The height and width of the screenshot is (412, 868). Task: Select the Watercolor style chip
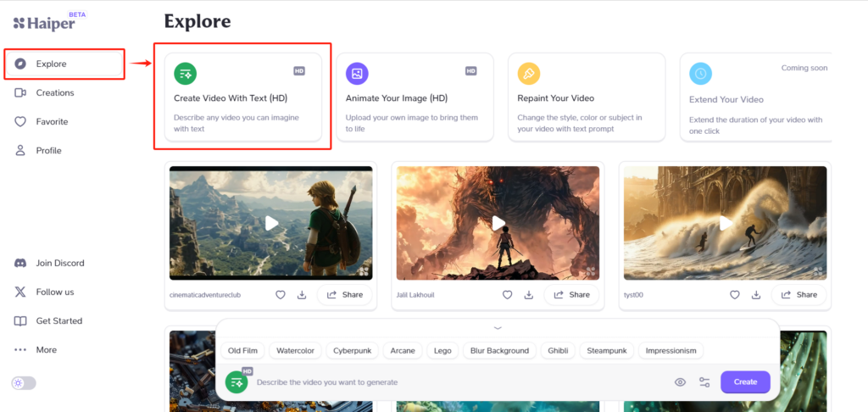296,350
